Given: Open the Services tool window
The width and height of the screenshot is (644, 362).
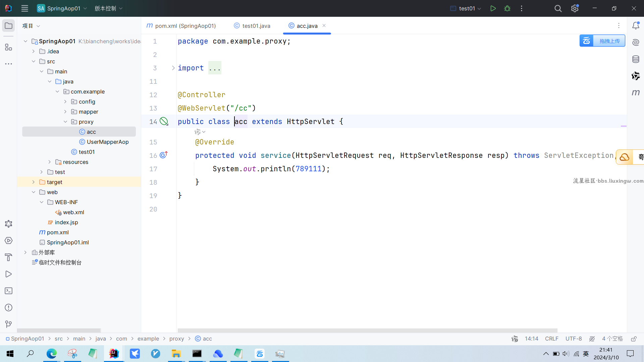Looking at the screenshot, I should [8, 240].
